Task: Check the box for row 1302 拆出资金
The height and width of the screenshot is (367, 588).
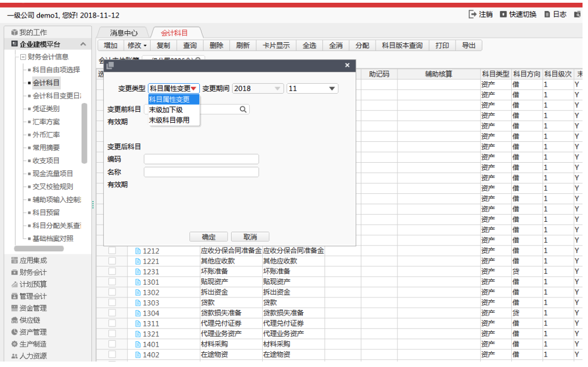Action: tap(112, 293)
